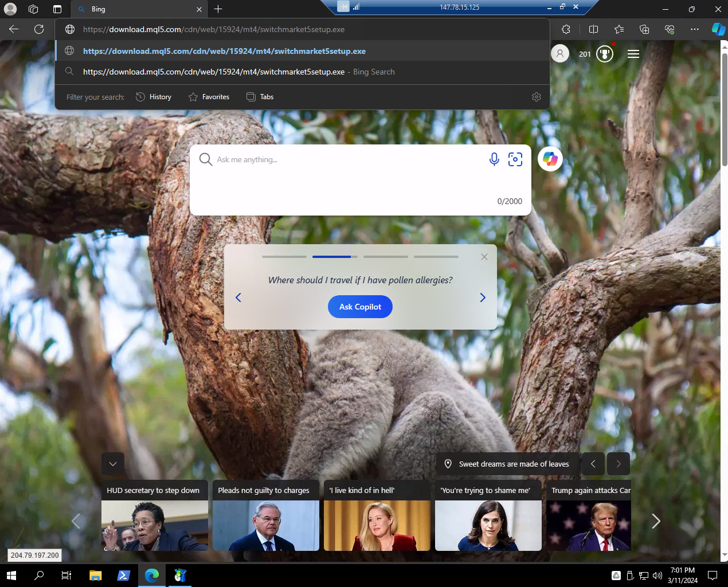728x587 pixels.
Task: Open the Collections toolbar icon
Action: [644, 29]
